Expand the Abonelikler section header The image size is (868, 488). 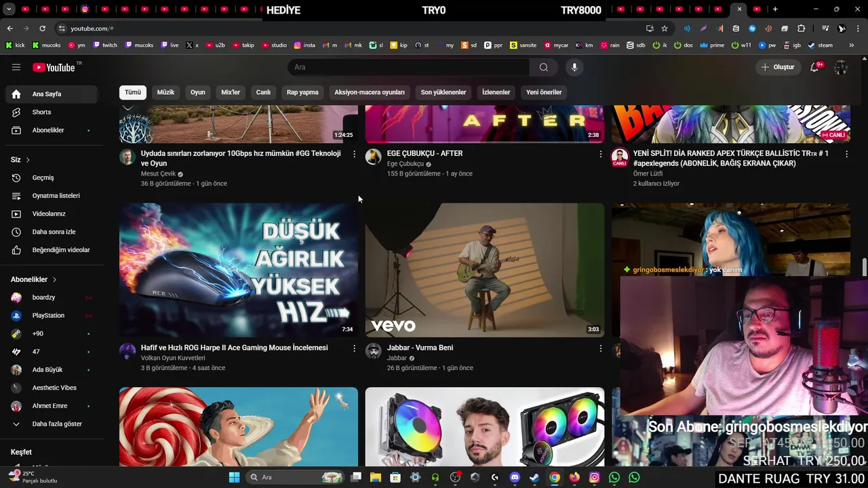click(34, 279)
